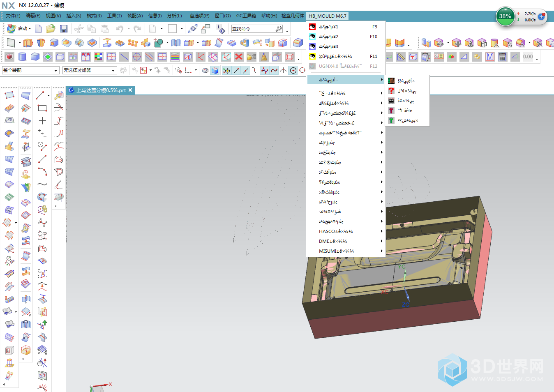
Task: Toggle the snap Intersection option
Action: 284,70
